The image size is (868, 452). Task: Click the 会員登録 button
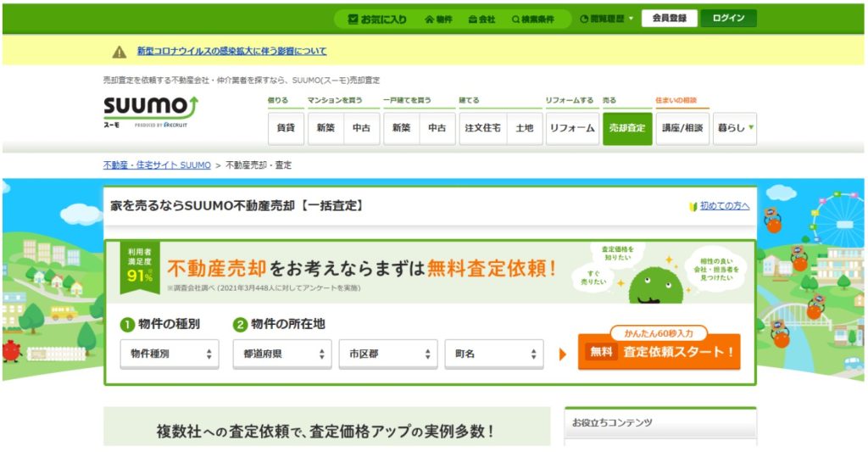[x=670, y=19]
